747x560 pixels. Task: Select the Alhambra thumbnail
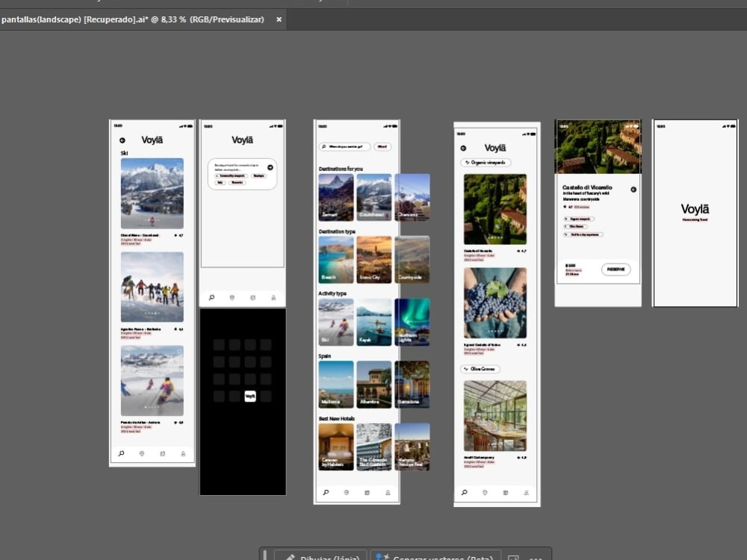374,385
